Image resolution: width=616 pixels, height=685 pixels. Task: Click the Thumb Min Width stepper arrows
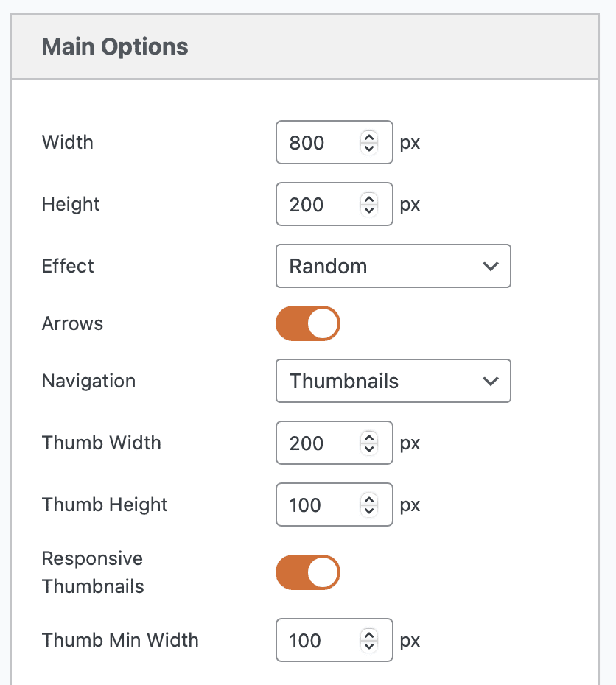369,640
